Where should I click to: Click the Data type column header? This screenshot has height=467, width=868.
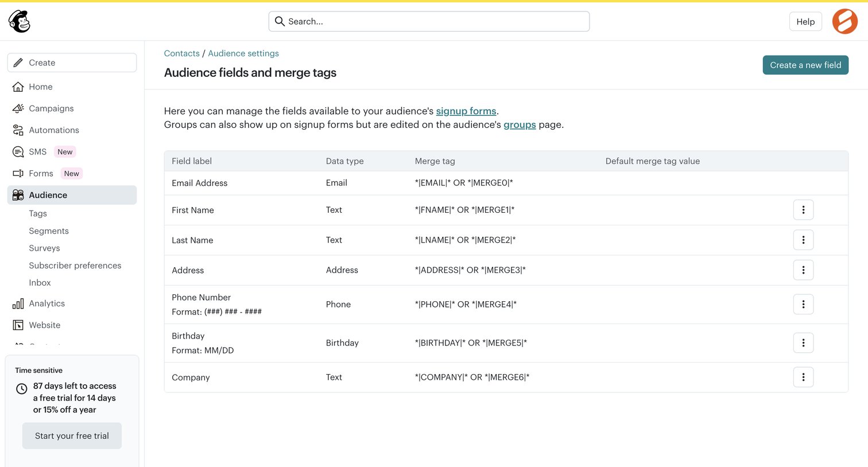tap(344, 161)
